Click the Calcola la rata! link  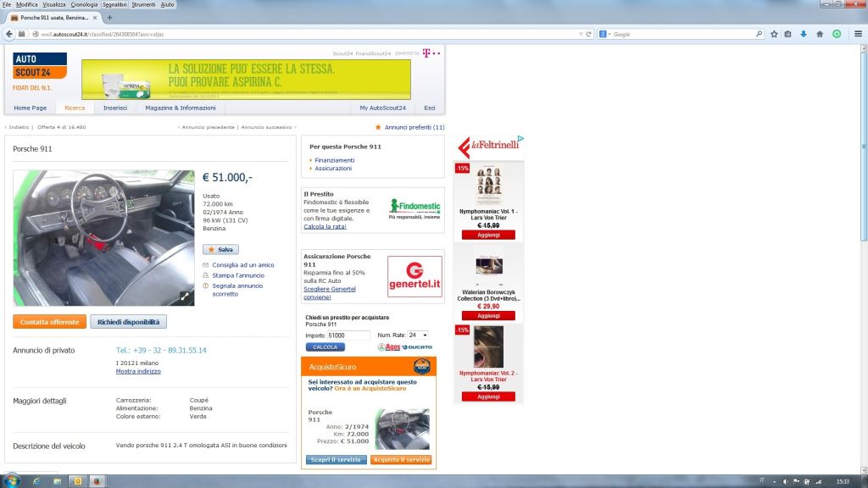tap(325, 227)
